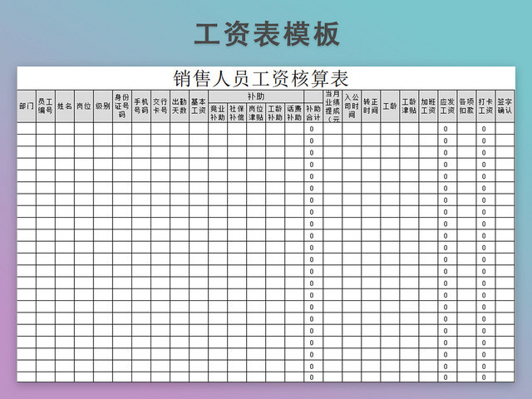Click the 工资表模板 page heading
The image size is (532, 399).
point(267,34)
